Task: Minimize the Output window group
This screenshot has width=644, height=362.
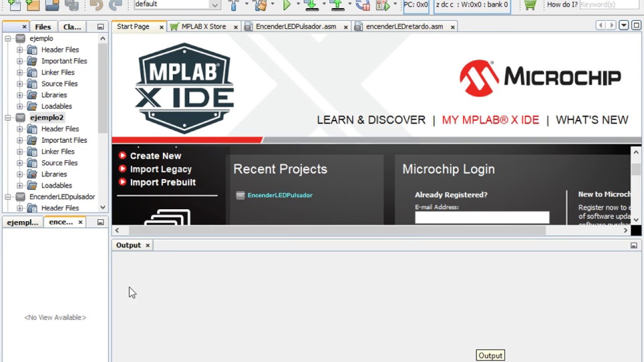Action: coord(634,245)
